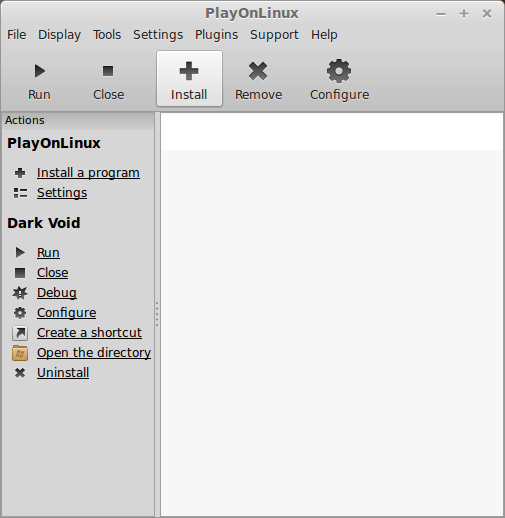
Task: Click the Configure gear toolbar button
Action: (x=339, y=79)
